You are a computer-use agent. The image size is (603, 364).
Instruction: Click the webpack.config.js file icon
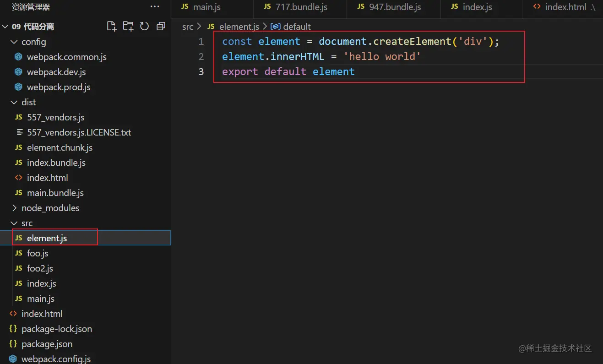click(x=13, y=359)
